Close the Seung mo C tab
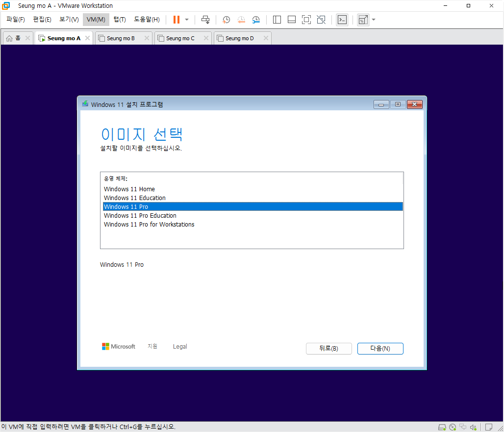The height and width of the screenshot is (432, 504). tap(206, 38)
